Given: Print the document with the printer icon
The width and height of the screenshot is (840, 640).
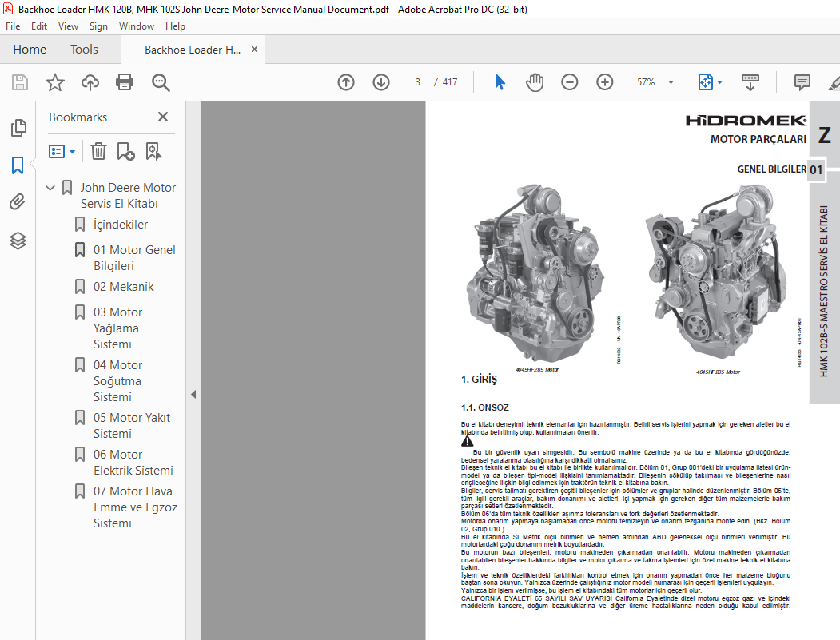Looking at the screenshot, I should point(125,82).
